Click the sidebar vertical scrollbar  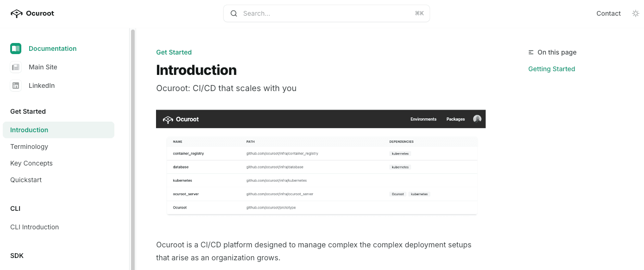(x=133, y=149)
